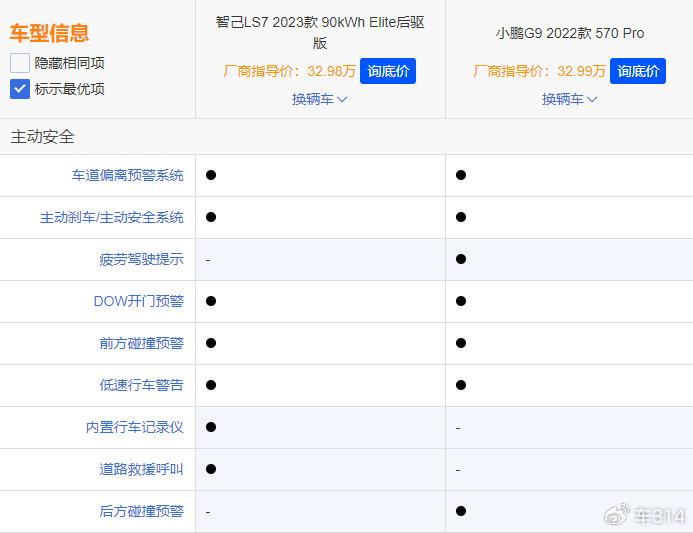
Task: Uncheck the 标示最优项 checkbox
Action: coord(20,89)
